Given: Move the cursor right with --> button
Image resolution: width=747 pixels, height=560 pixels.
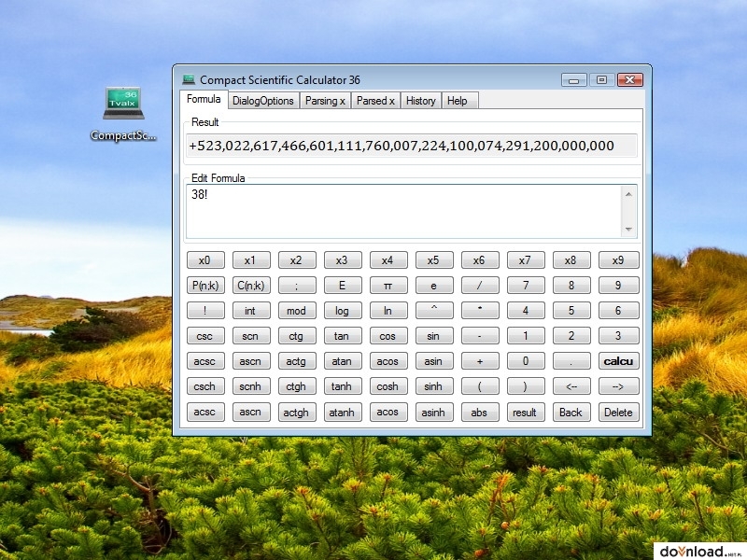Looking at the screenshot, I should point(618,386).
